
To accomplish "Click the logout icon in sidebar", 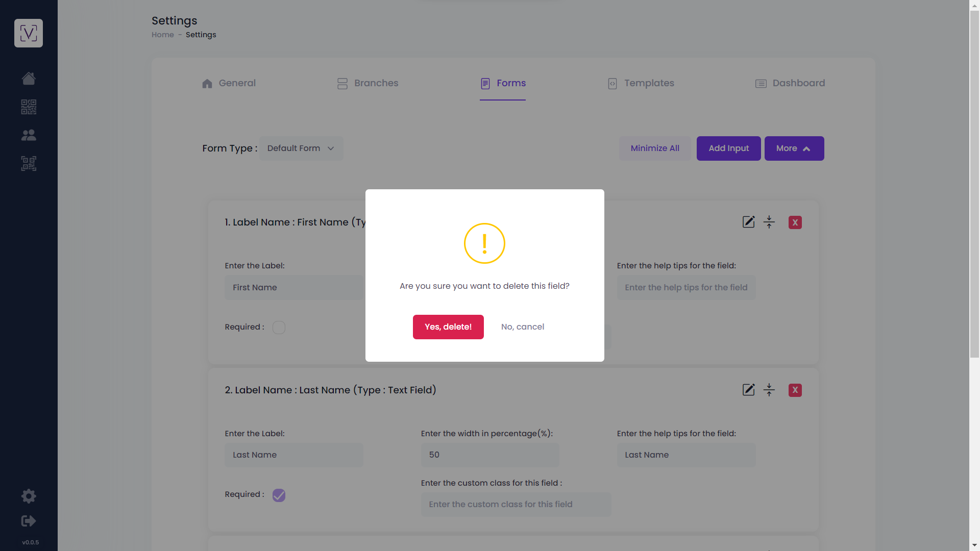I will 29,521.
